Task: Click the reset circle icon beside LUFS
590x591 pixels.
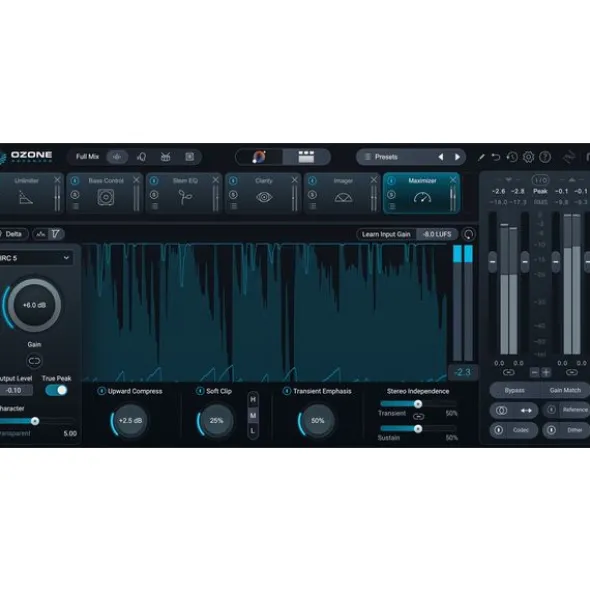Action: pos(469,234)
